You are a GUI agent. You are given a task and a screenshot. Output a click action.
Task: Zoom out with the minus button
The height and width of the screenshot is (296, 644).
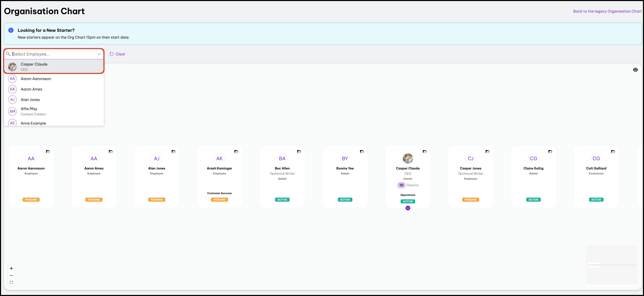coord(11,276)
